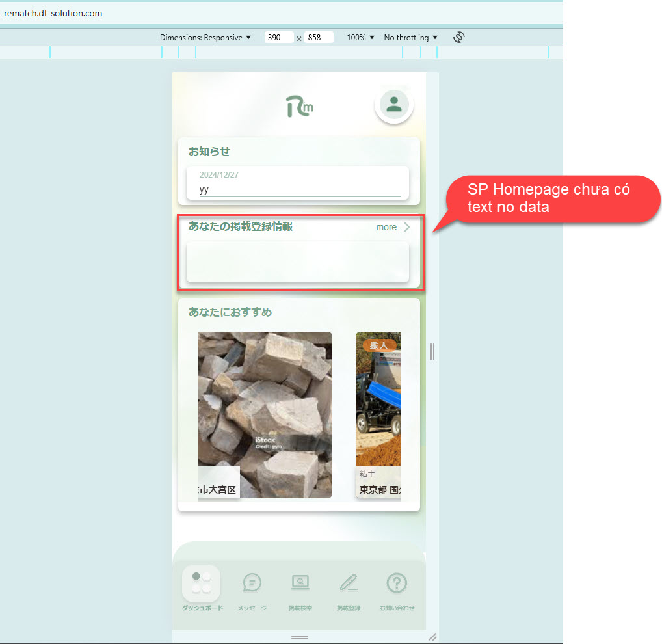Tap the 掲載登録 pencil icon
Viewport: 662px width, 644px height.
(x=349, y=584)
